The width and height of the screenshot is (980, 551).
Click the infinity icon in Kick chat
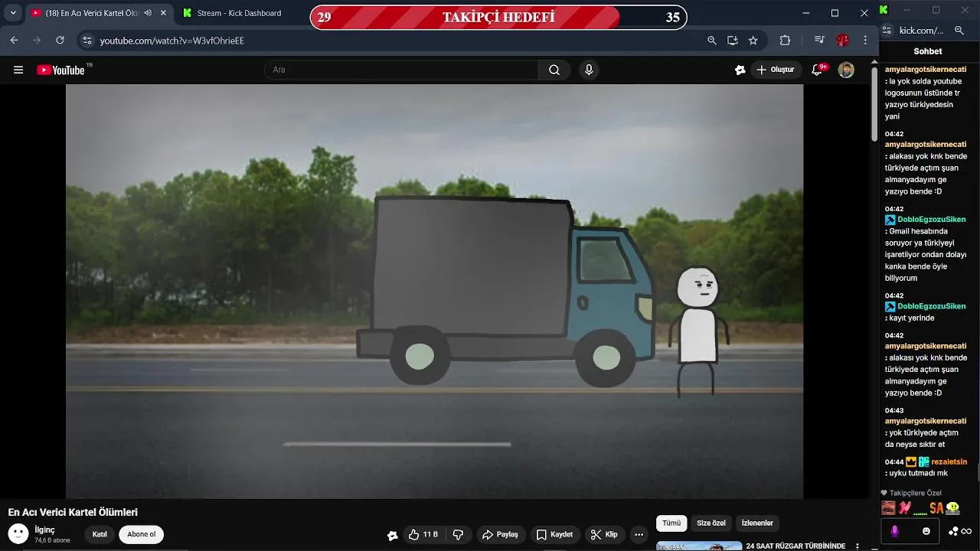[x=966, y=531]
